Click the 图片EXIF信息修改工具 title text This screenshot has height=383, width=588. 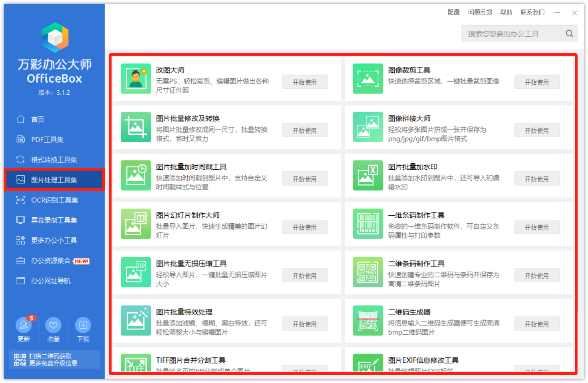pyautogui.click(x=423, y=360)
